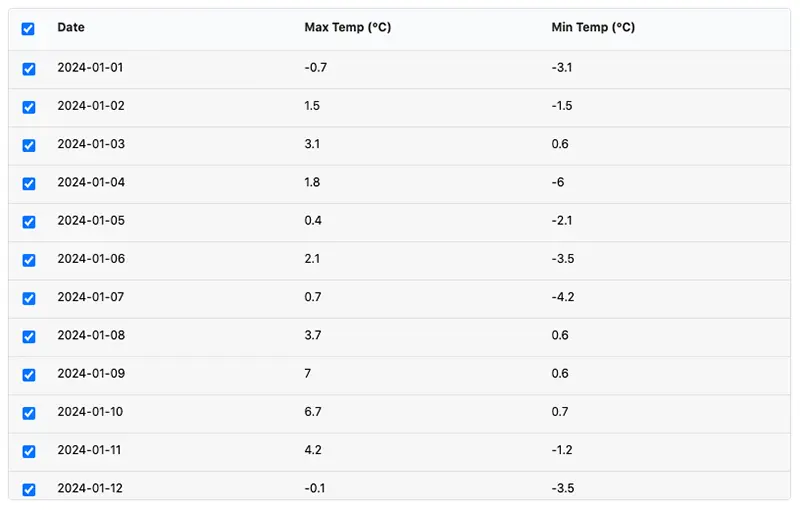Viewport: 800px width, 510px height.
Task: Sort by the Date column header
Action: [x=71, y=28]
